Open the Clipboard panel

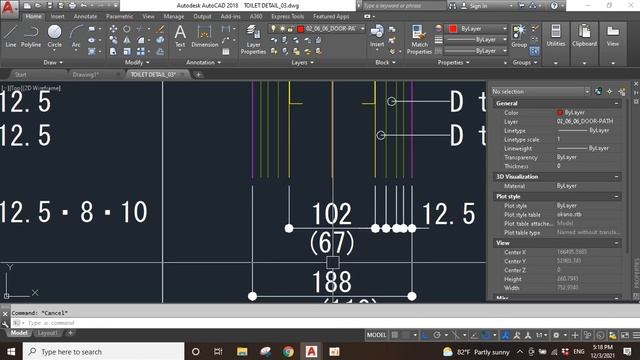coord(584,36)
